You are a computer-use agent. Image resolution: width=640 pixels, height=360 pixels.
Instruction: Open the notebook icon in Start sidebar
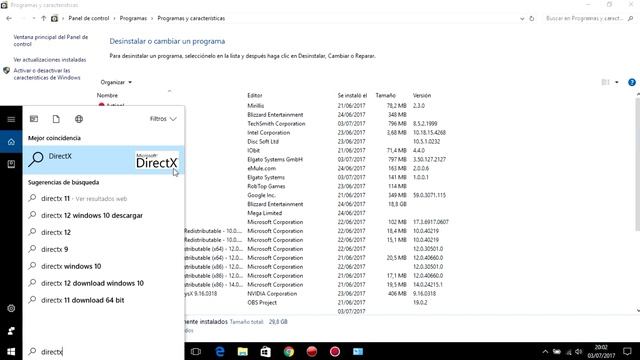coord(11,164)
